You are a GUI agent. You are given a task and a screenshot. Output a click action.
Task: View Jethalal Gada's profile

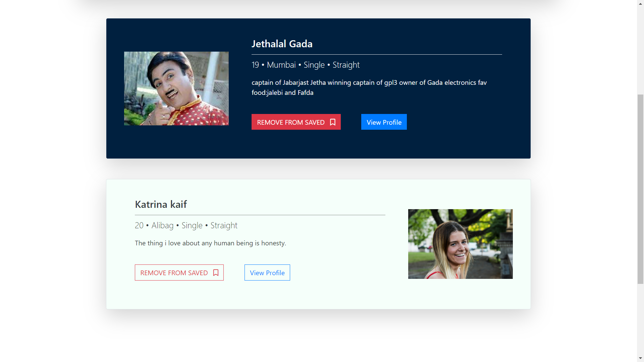tap(384, 122)
